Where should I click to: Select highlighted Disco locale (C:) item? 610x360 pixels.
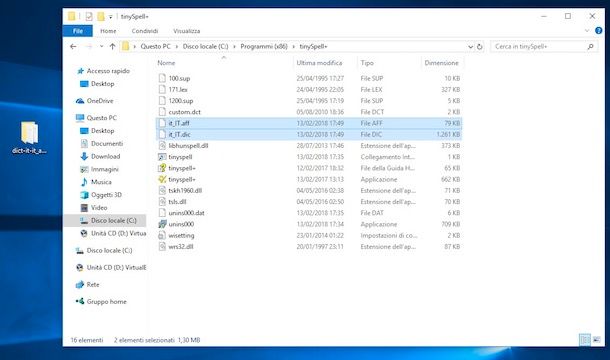pyautogui.click(x=105, y=221)
